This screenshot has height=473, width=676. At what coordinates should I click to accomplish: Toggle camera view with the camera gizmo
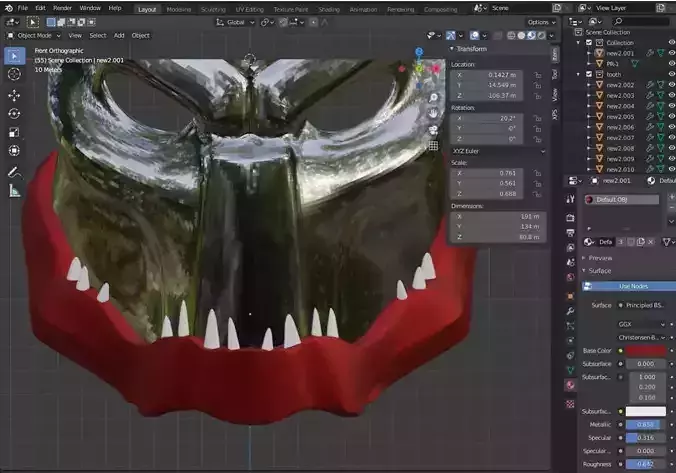coord(433,130)
